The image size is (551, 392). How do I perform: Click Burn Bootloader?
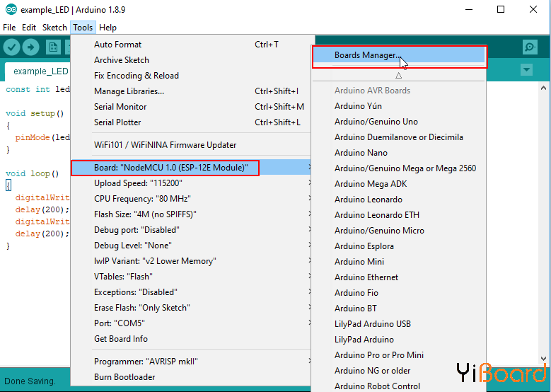[191, 377]
